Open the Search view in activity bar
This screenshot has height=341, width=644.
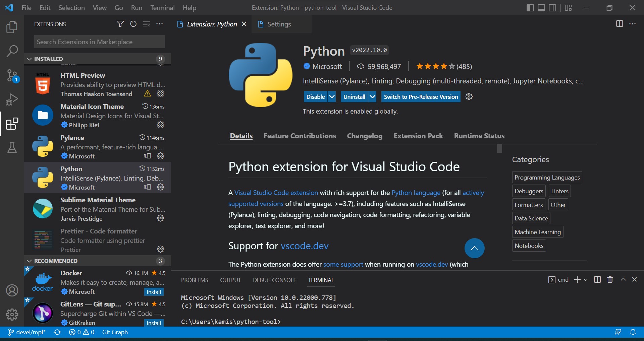12,51
